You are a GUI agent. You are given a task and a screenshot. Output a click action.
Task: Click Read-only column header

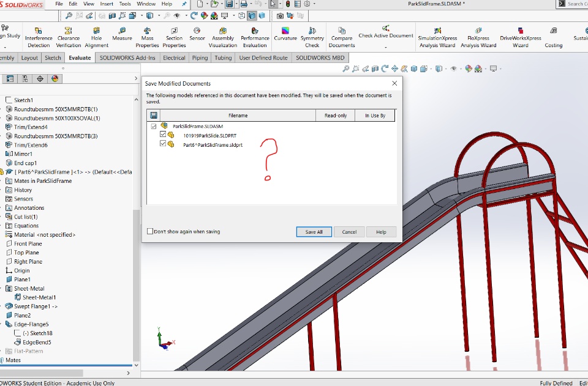tap(336, 116)
